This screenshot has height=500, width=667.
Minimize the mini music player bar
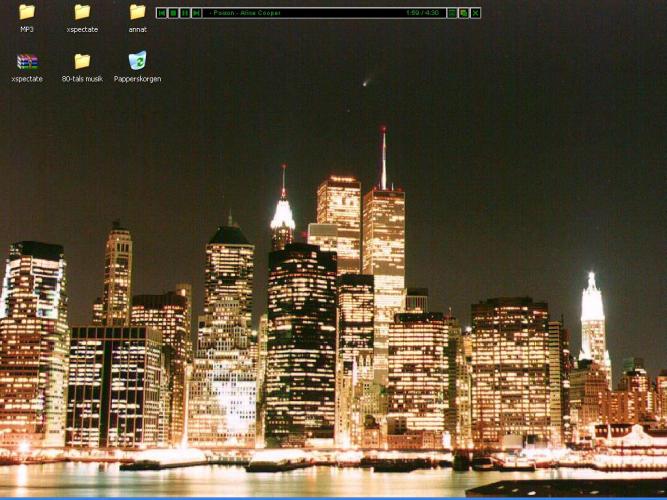(452, 13)
